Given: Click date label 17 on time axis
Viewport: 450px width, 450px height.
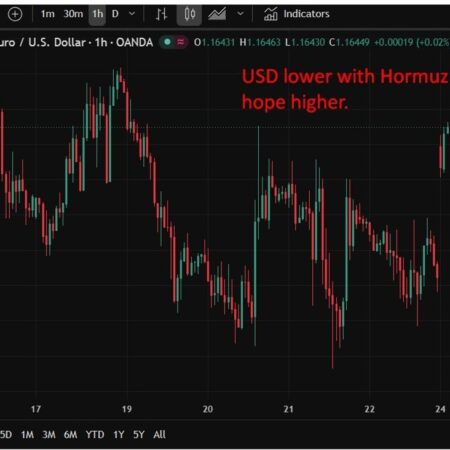Looking at the screenshot, I should point(36,409).
